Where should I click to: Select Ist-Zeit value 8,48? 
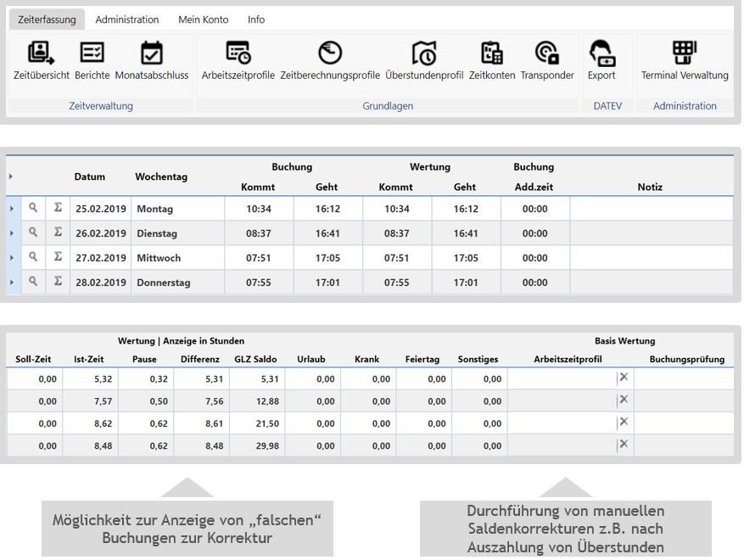[91, 446]
